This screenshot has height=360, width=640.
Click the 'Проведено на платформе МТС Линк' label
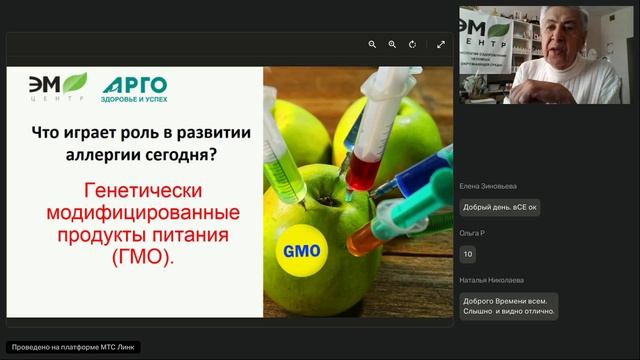click(73, 347)
